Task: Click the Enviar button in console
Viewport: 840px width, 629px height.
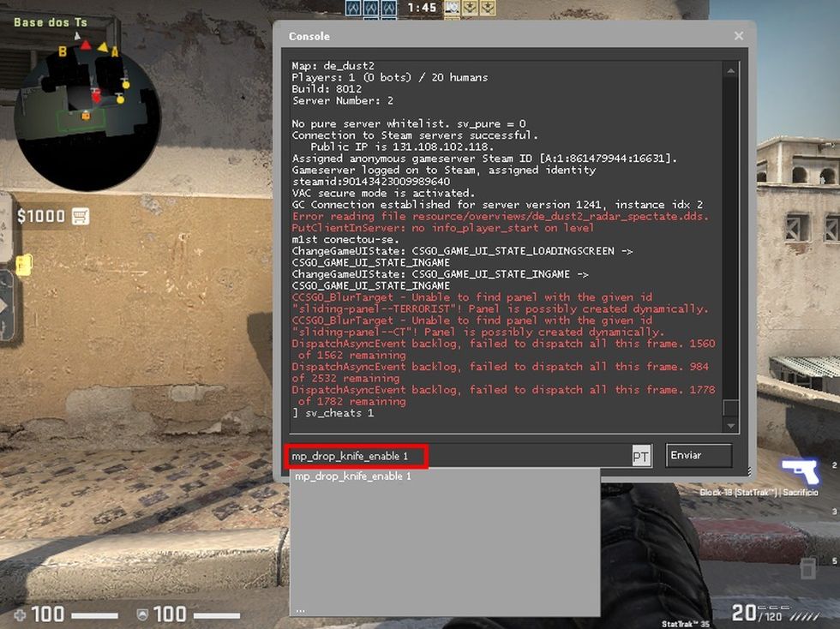Action: pos(698,456)
